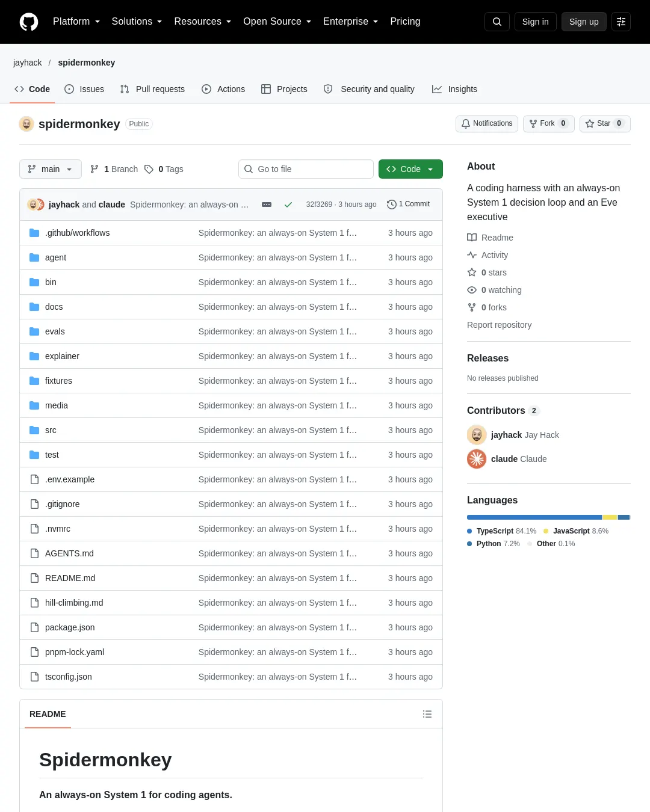Click .github/workflows folder icon
Image resolution: width=650 pixels, height=812 pixels.
click(x=34, y=233)
